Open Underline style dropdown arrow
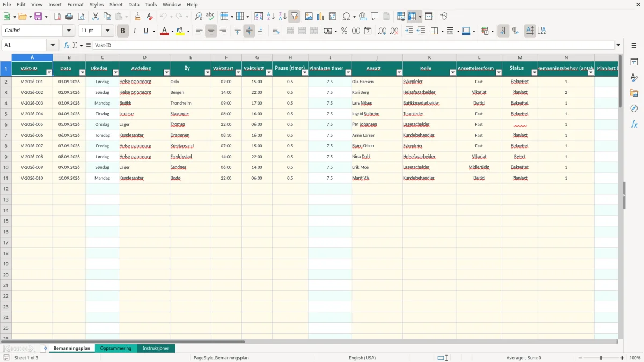 pos(153,31)
